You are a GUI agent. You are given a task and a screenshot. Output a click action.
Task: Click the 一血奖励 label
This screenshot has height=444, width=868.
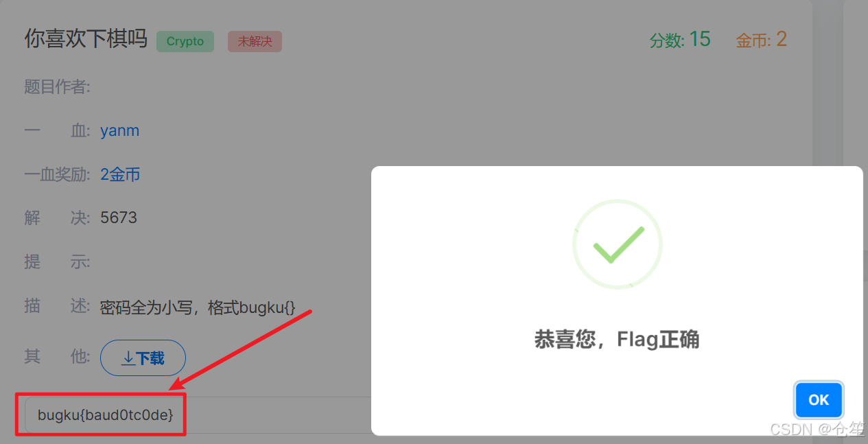tap(58, 174)
